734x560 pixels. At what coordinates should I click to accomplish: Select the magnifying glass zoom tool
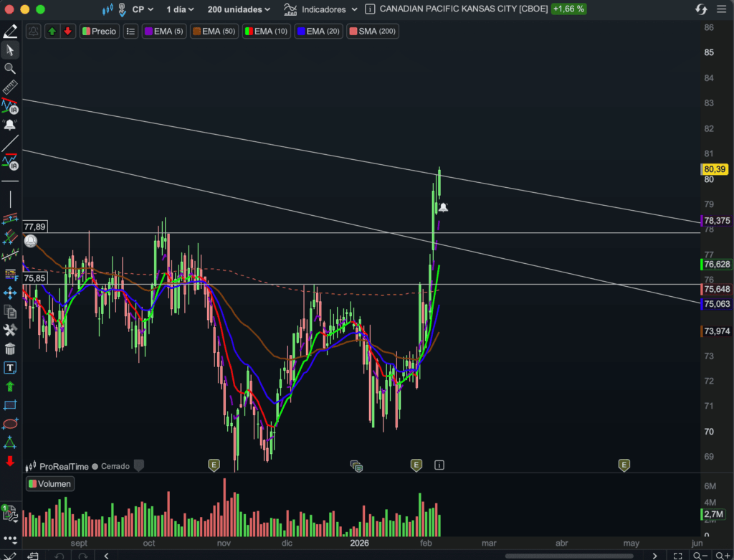10,68
